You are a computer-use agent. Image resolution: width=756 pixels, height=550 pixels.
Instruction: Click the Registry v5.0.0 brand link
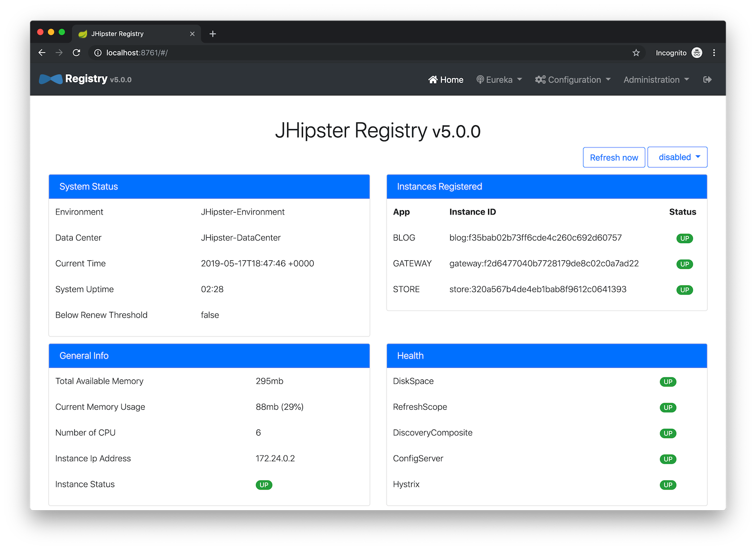pyautogui.click(x=98, y=79)
